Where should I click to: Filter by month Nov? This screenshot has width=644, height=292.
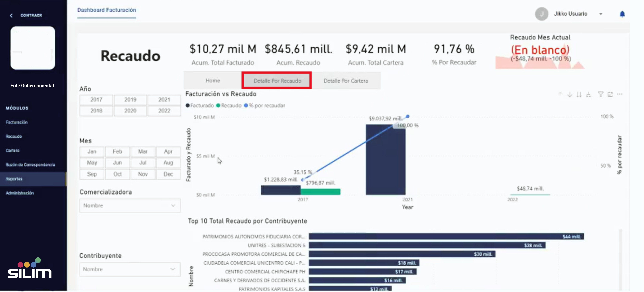[143, 174]
